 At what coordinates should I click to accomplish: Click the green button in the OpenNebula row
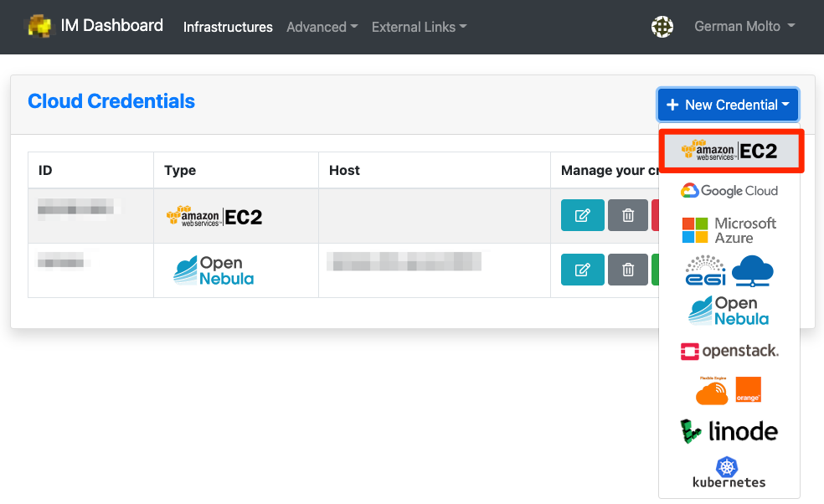656,270
